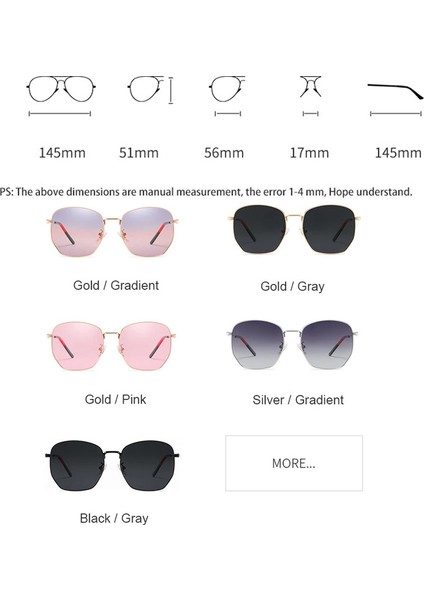
Task: Click the PS manual measurement note
Action: (x=207, y=192)
